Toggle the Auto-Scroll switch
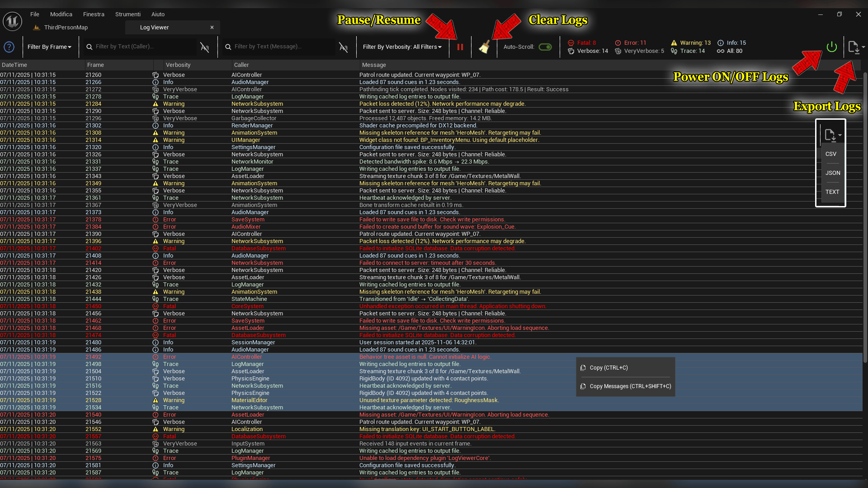The height and width of the screenshot is (488, 868). (545, 47)
